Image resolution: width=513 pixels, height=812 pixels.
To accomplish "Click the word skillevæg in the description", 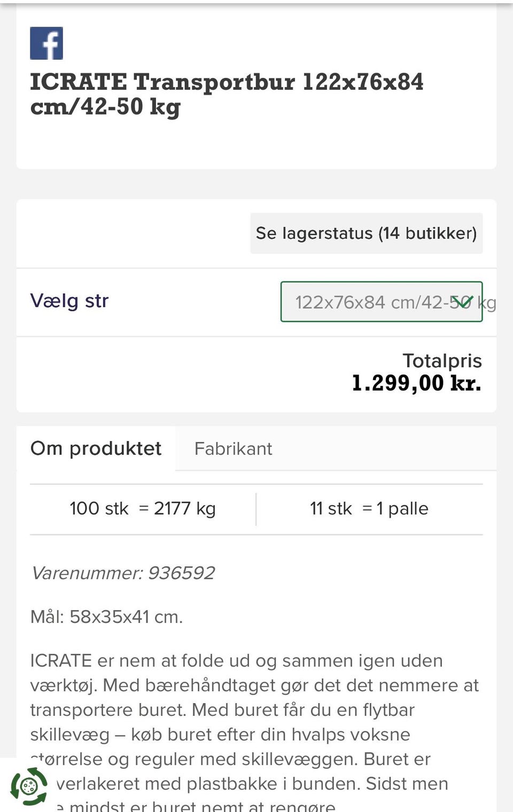I will pyautogui.click(x=69, y=735).
